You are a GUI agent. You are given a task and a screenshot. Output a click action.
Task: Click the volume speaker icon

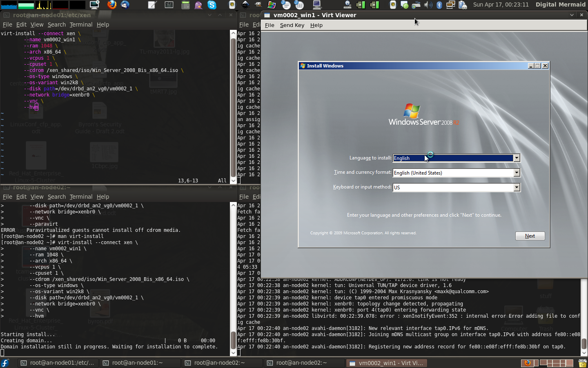428,5
